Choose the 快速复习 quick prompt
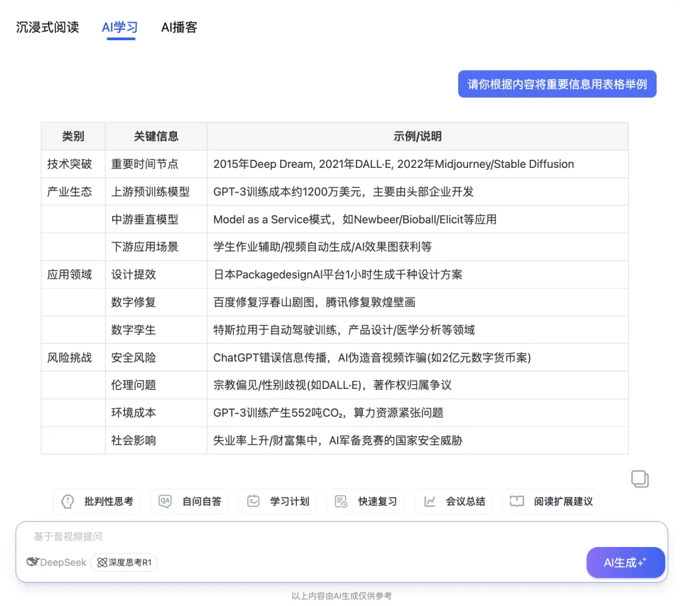Viewport: 700px width, 606px height. [x=365, y=502]
